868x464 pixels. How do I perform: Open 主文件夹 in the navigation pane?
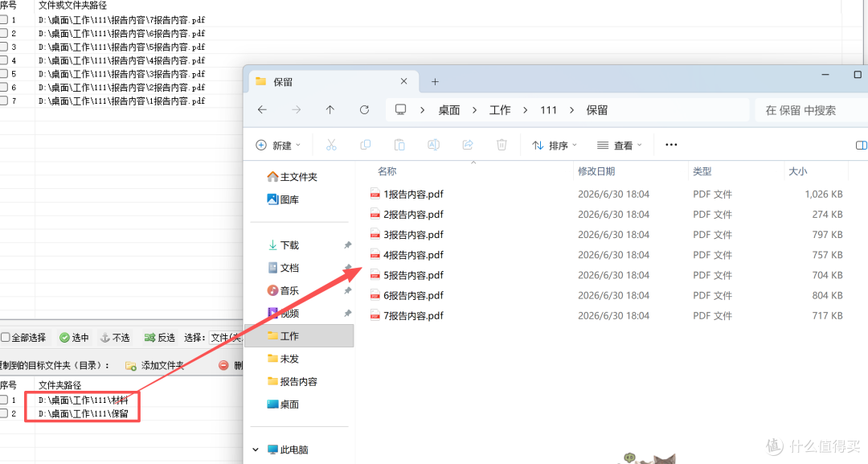click(293, 177)
